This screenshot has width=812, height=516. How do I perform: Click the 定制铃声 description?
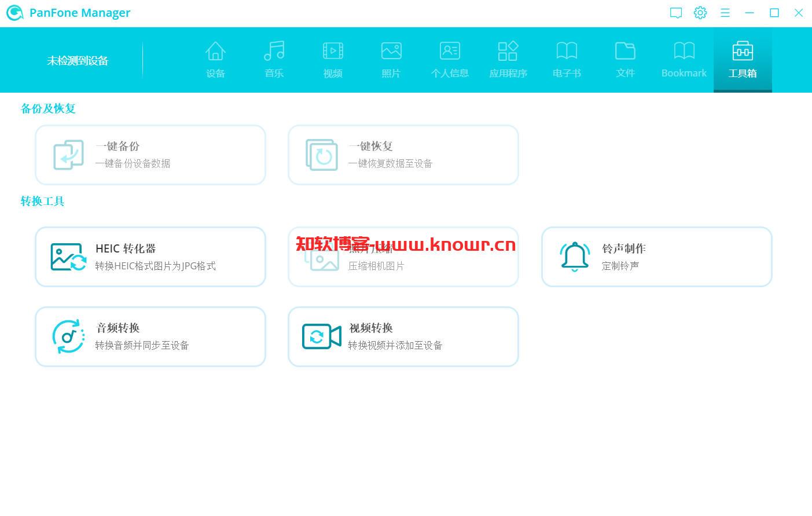coord(620,266)
